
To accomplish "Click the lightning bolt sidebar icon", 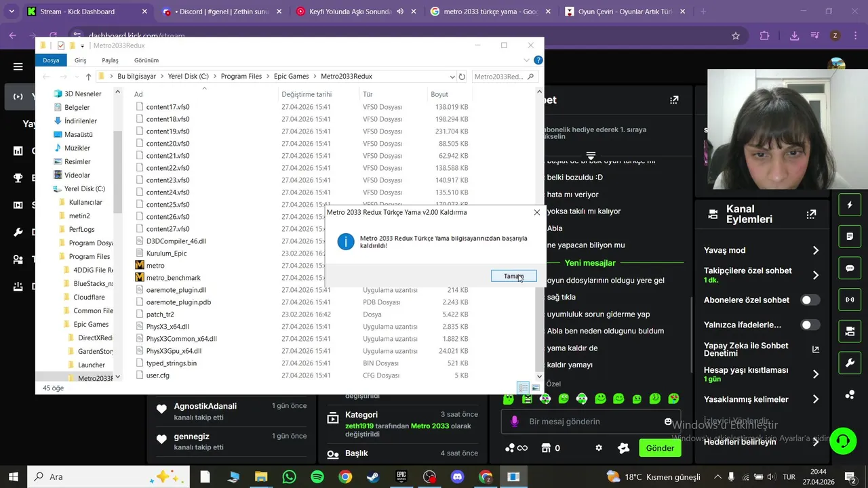I will click(x=850, y=205).
